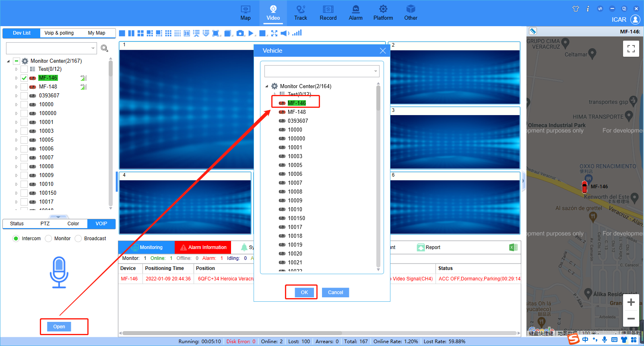Image resolution: width=644 pixels, height=346 pixels.
Task: Collapse Monitor Center(2/164) in Vehicle dialog
Action: coord(266,86)
